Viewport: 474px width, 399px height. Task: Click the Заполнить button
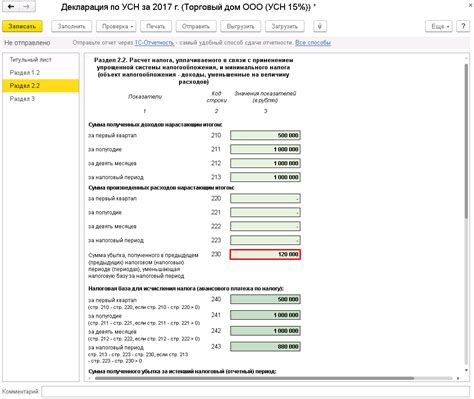tap(71, 26)
